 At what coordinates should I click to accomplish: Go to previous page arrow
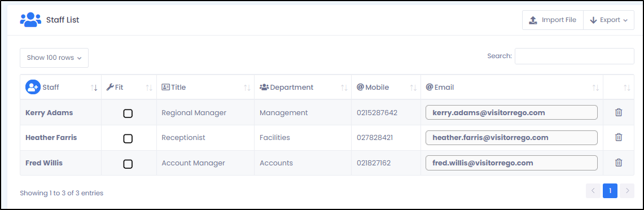[x=593, y=191]
